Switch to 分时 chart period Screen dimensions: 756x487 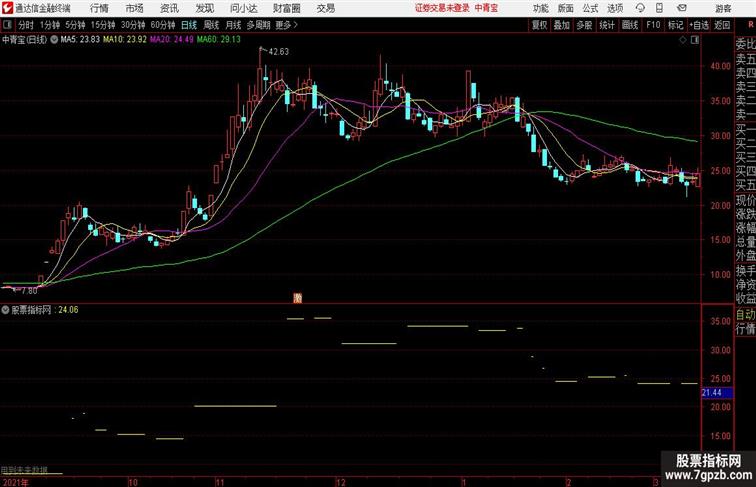pyautogui.click(x=26, y=25)
